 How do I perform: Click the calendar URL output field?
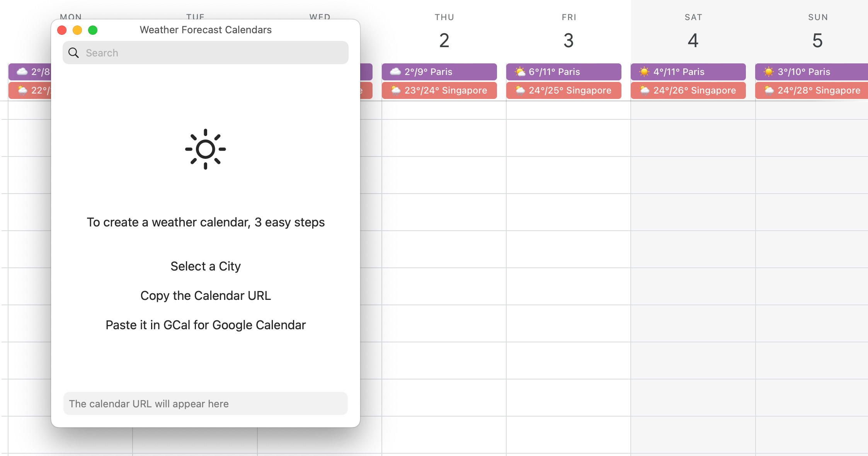(x=206, y=404)
